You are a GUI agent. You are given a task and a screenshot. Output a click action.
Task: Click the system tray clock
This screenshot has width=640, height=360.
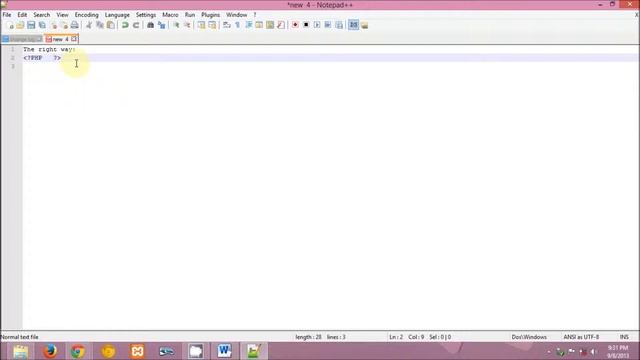click(618, 352)
